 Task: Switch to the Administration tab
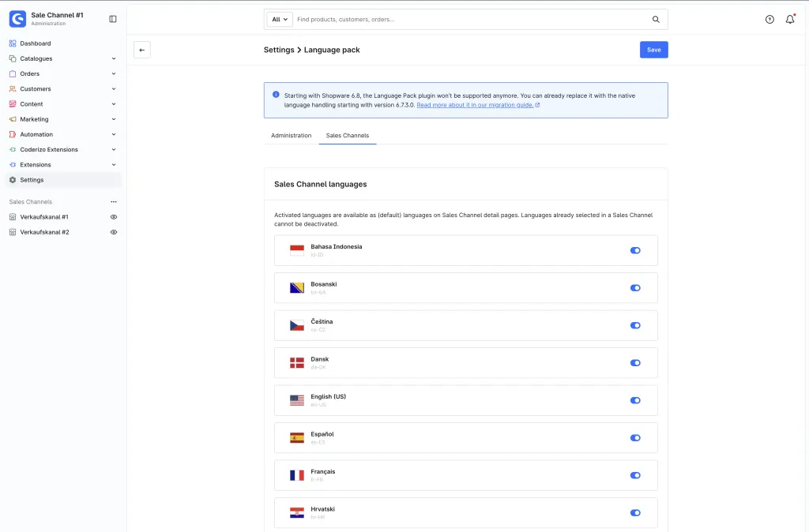[291, 136]
